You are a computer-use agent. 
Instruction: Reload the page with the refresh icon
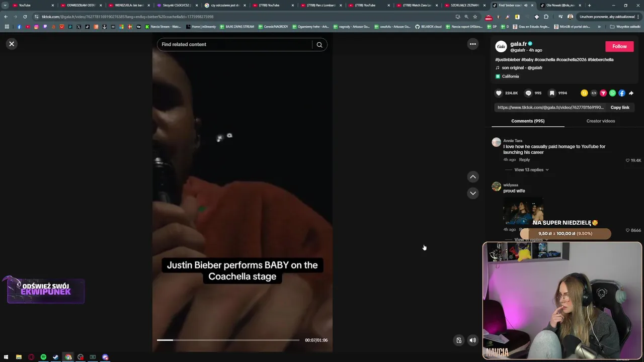[x=25, y=17]
